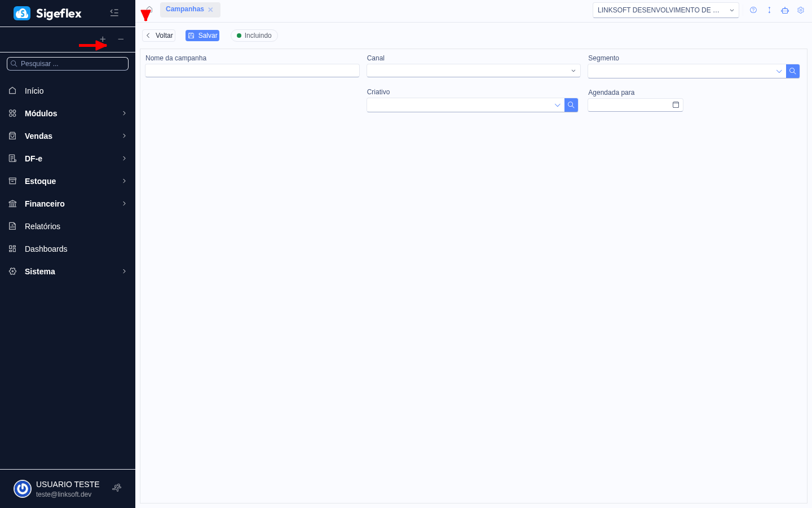
Task: Click the Segmento search magnifier button
Action: coord(793,71)
